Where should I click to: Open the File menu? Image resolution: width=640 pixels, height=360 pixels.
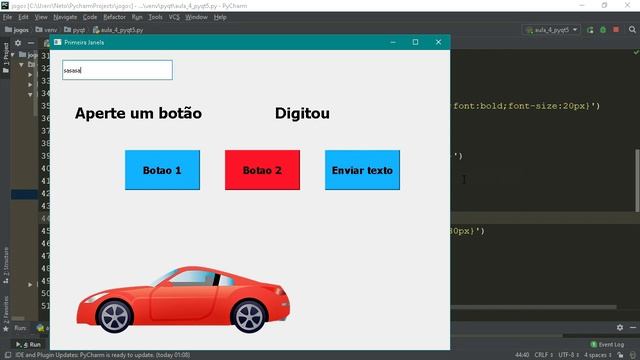point(7,17)
